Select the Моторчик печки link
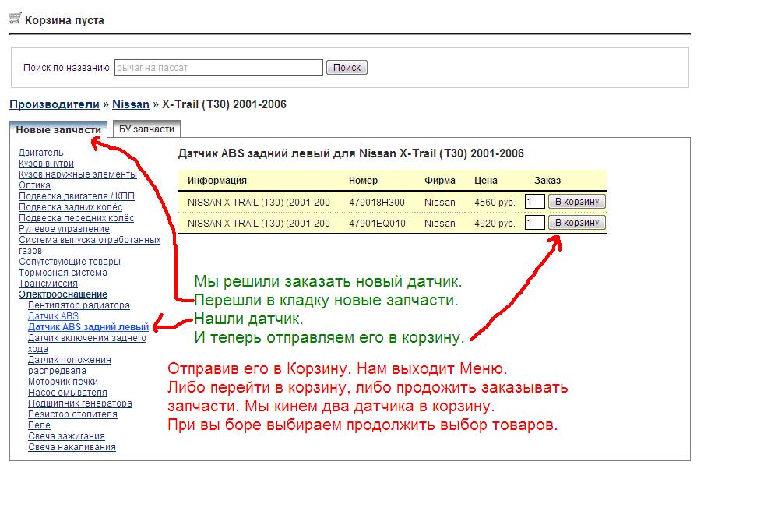Screen dimensions: 771x532 [63, 381]
